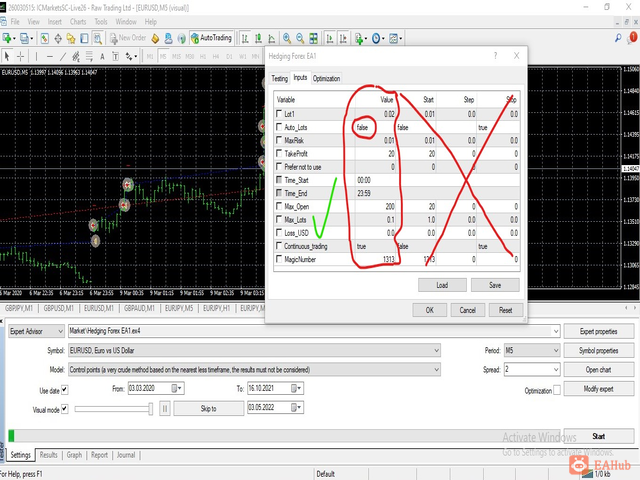
Task: Toggle the Visual mode checkbox
Action: [64, 409]
